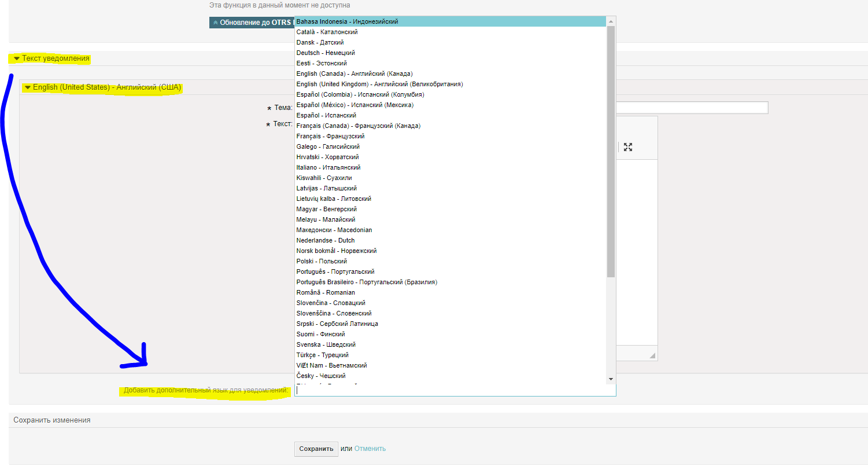Select Slovenčina - Словацкий option
The height and width of the screenshot is (466, 868).
pos(450,303)
